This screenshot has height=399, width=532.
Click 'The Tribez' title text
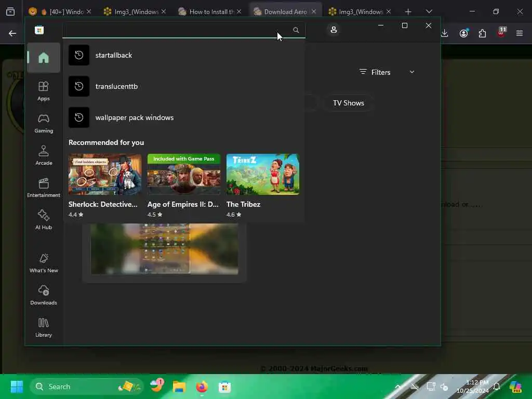[243, 204]
